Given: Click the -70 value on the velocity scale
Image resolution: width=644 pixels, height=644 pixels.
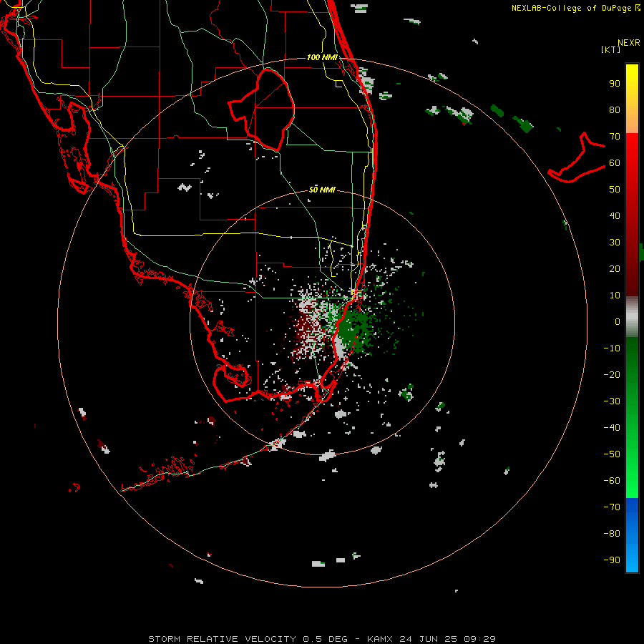Looking at the screenshot, I should pos(612,507).
